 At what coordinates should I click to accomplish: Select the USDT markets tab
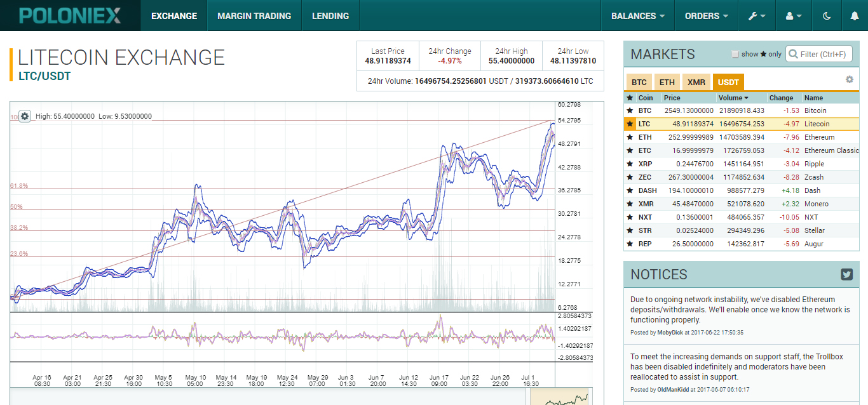pyautogui.click(x=728, y=83)
